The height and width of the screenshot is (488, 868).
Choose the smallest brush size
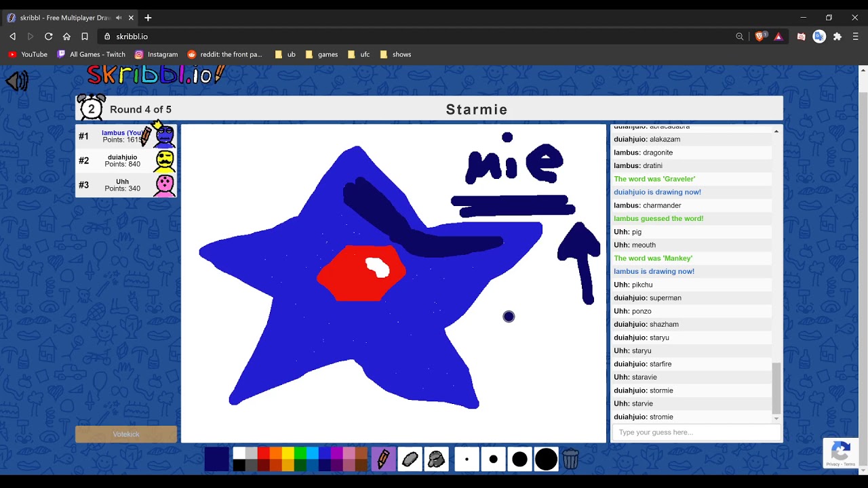(467, 459)
